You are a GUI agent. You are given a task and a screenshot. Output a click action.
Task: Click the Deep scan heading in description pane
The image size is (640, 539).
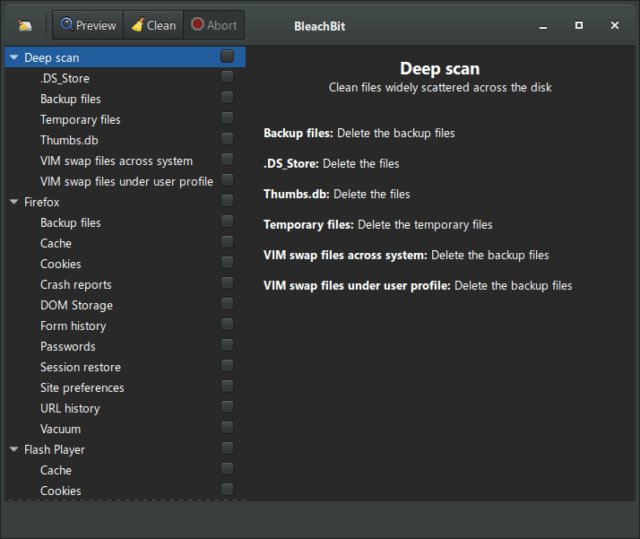[440, 69]
